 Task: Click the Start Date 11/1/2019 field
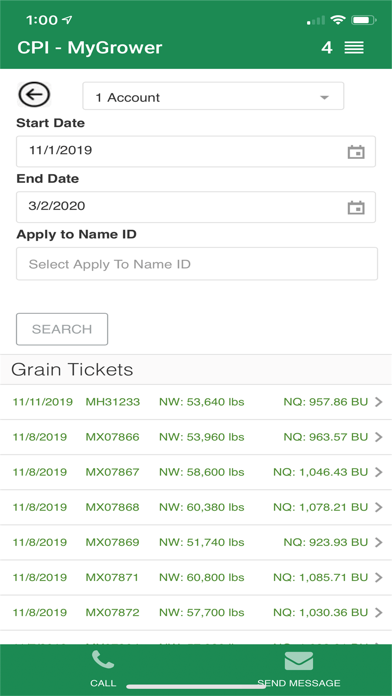click(196, 151)
